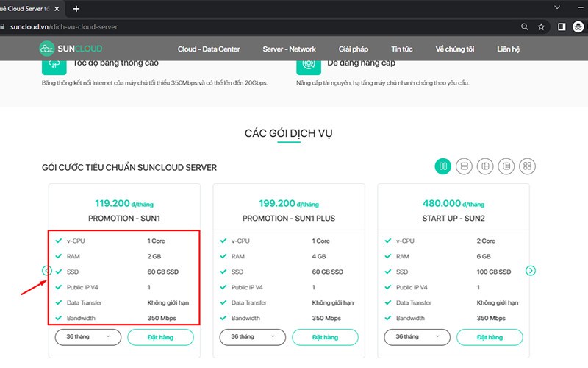Click Đặt hàng for PROMOTION - SUN1 PLUS

coord(325,337)
